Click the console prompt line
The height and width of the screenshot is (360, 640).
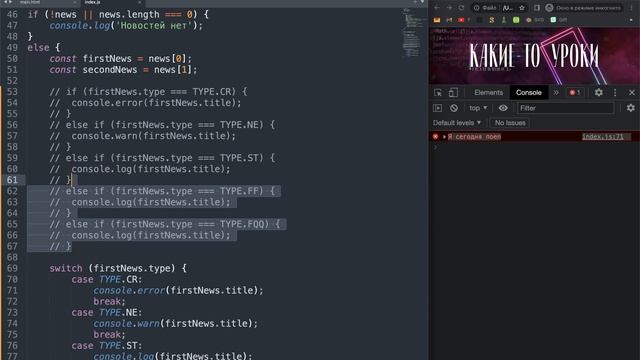pyautogui.click(x=534, y=147)
